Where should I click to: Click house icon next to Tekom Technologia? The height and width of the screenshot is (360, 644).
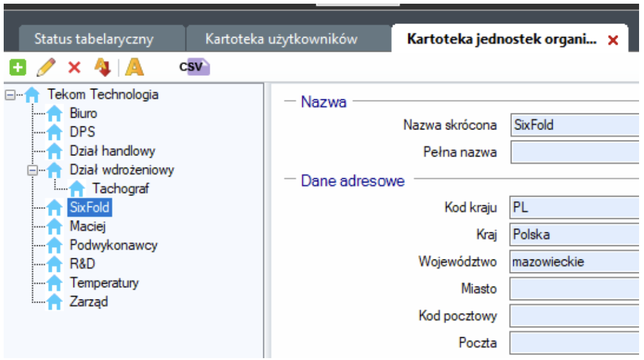pos(31,95)
